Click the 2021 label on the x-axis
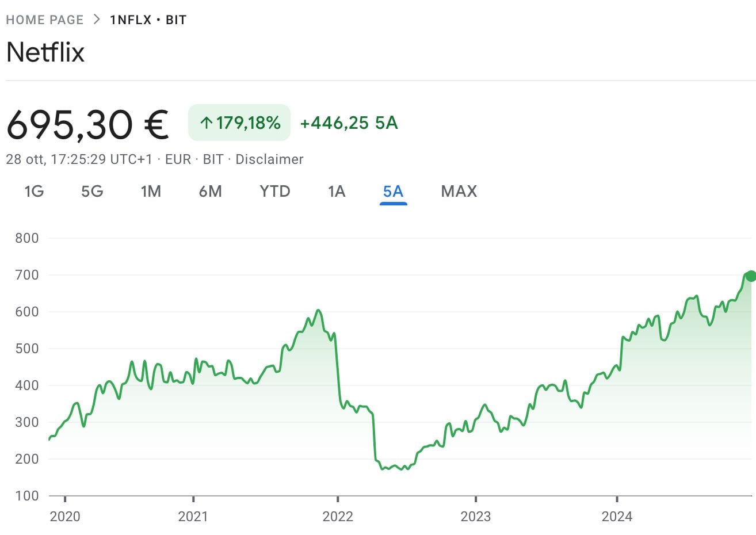 click(x=193, y=516)
